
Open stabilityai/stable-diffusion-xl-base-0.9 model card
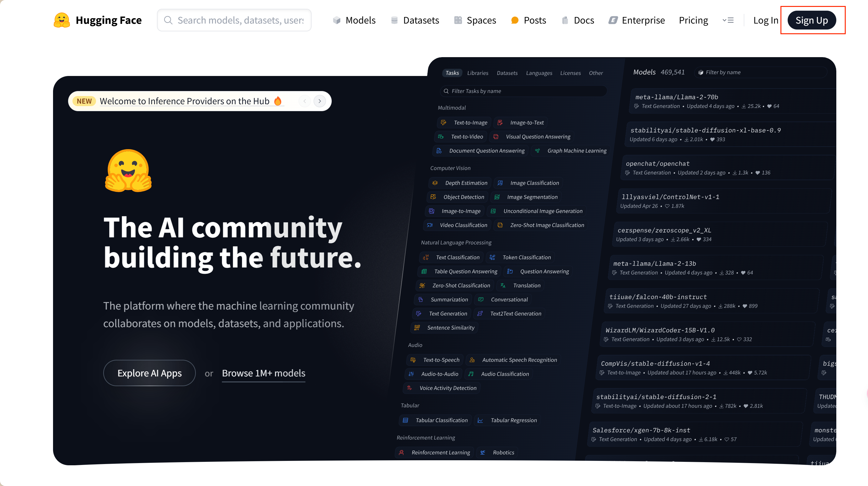point(731,134)
